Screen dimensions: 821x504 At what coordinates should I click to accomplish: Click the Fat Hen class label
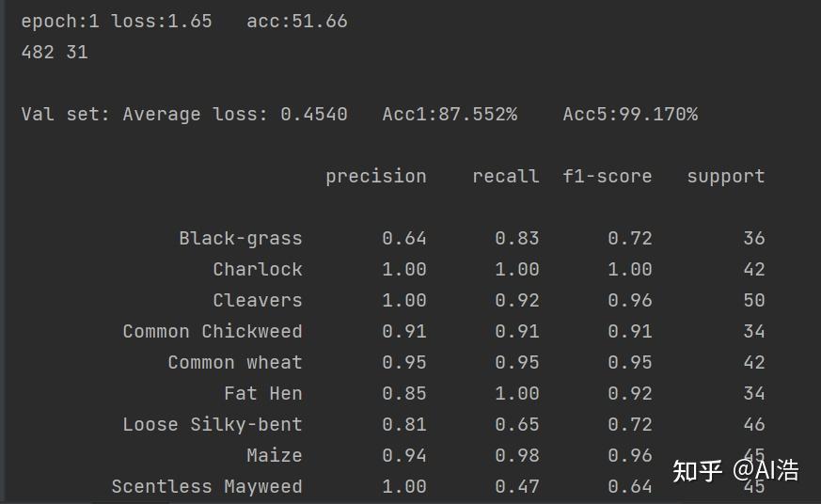pyautogui.click(x=263, y=393)
